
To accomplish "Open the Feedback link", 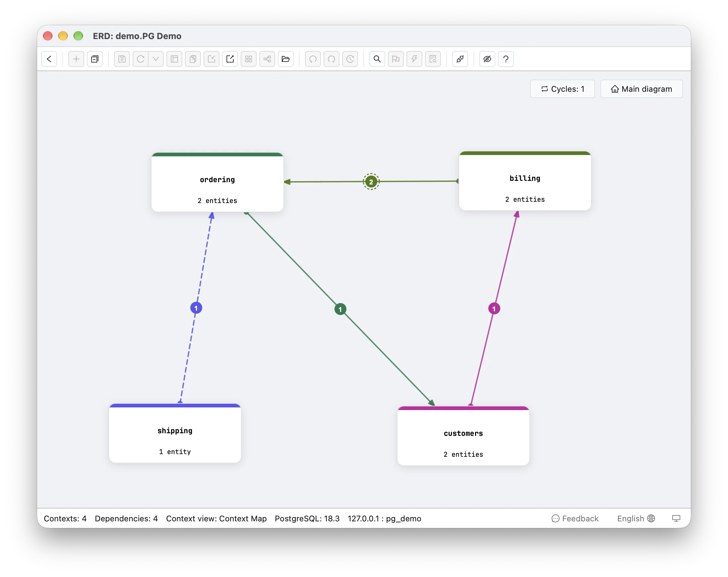I will click(575, 518).
